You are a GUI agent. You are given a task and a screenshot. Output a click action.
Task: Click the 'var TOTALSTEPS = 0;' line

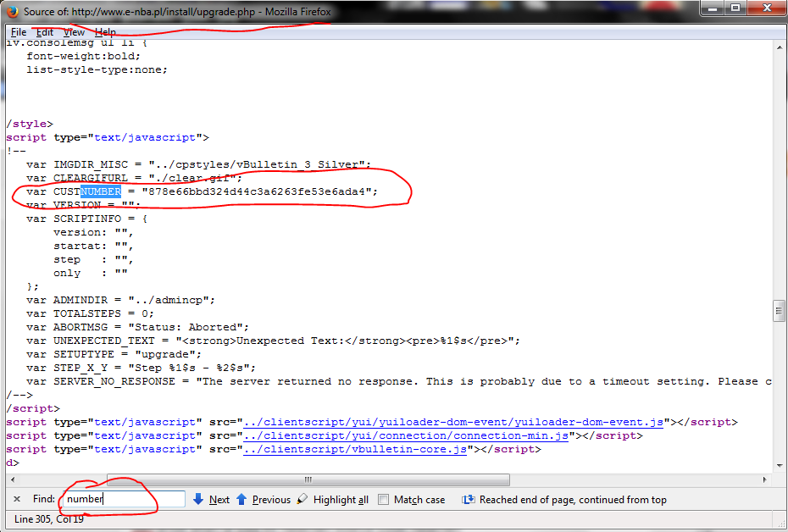tap(90, 313)
